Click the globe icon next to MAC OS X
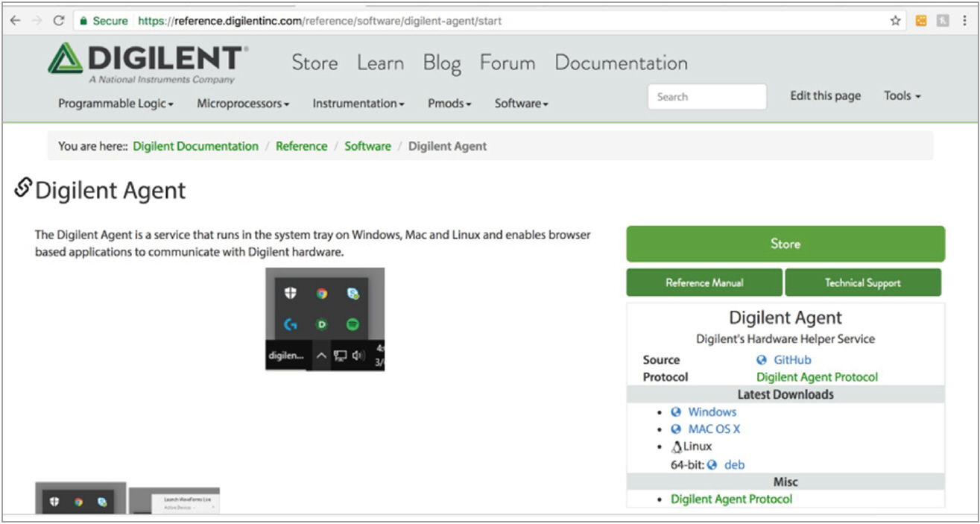This screenshot has width=980, height=524. tap(676, 429)
